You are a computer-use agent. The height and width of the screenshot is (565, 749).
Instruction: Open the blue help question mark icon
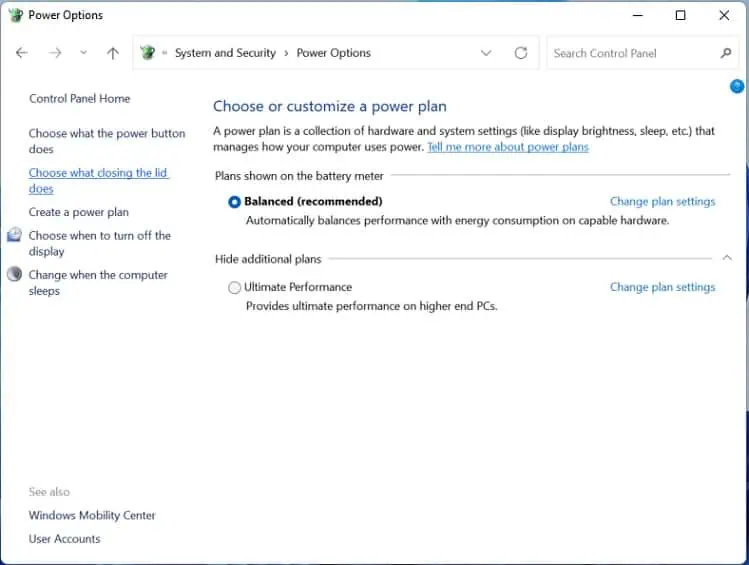pyautogui.click(x=737, y=87)
